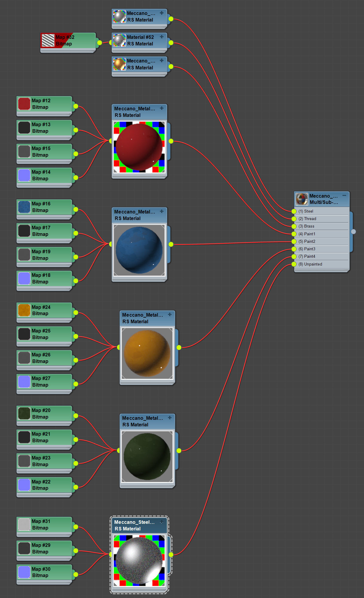Collapse the red Meccano_Metal node preview
Viewport: 364px width, 598px height.
(x=162, y=108)
